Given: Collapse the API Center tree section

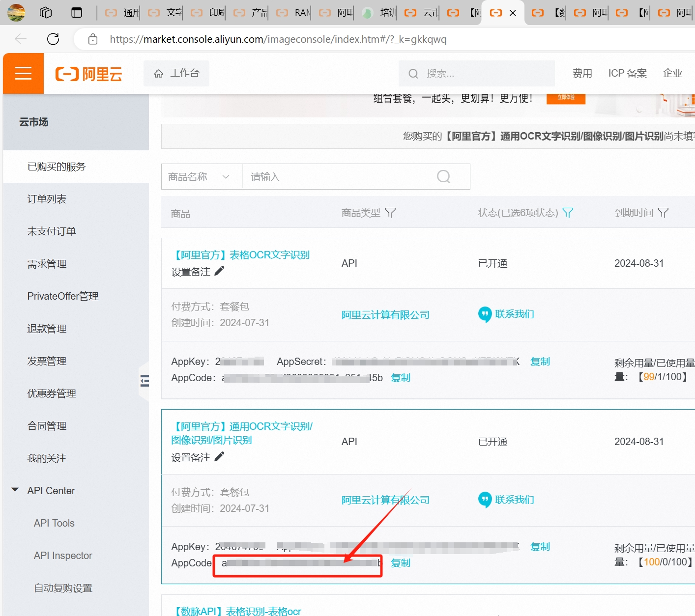Looking at the screenshot, I should (x=15, y=490).
